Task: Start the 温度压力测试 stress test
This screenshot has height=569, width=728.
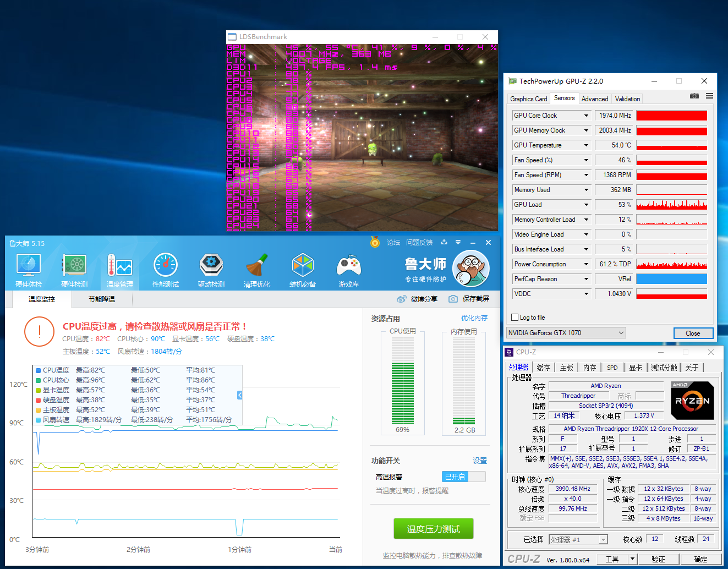Action: tap(434, 529)
